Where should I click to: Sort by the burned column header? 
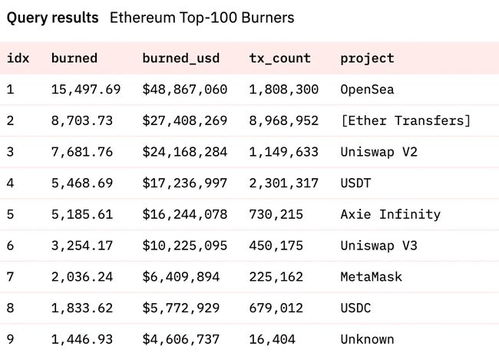74,58
